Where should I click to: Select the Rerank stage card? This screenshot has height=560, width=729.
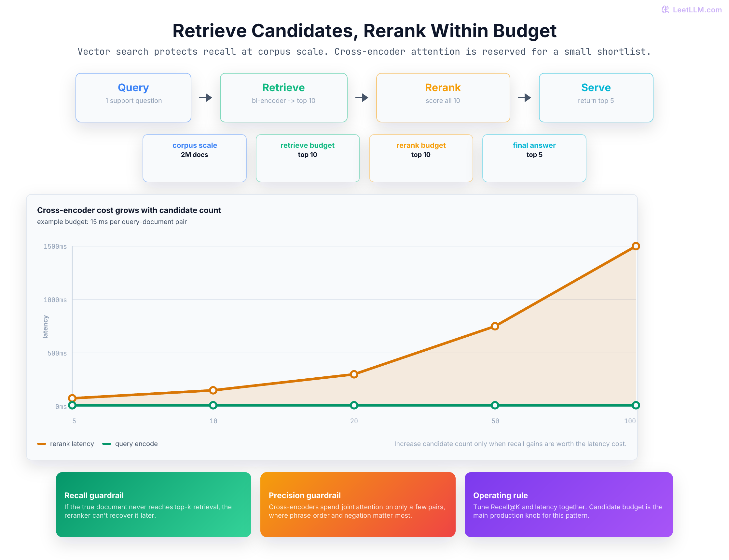click(x=443, y=98)
